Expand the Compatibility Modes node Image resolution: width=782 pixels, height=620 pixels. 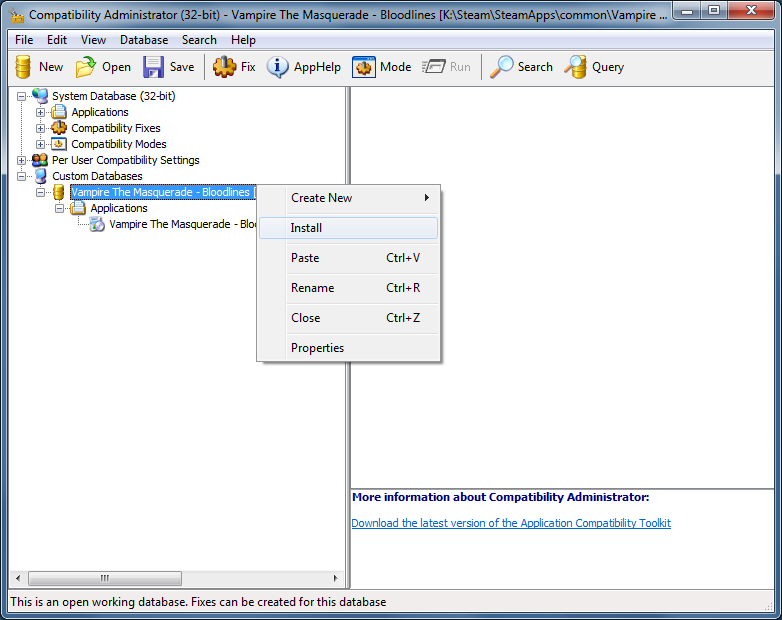40,144
